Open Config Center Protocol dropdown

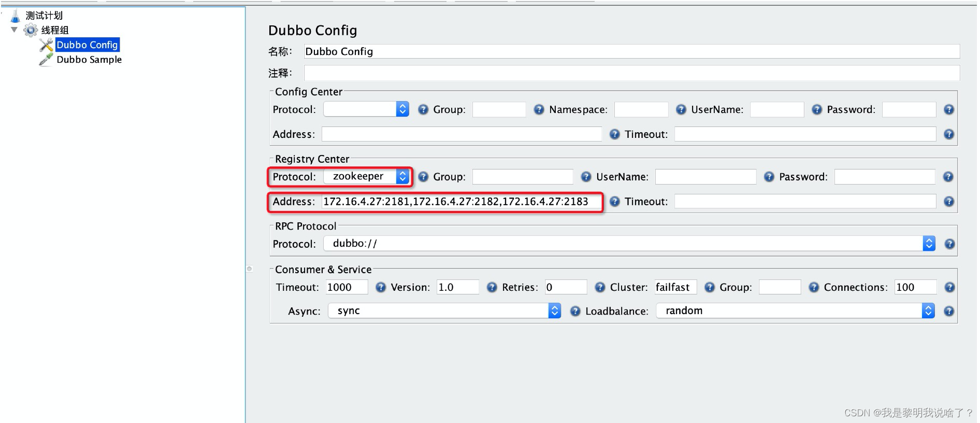point(366,109)
